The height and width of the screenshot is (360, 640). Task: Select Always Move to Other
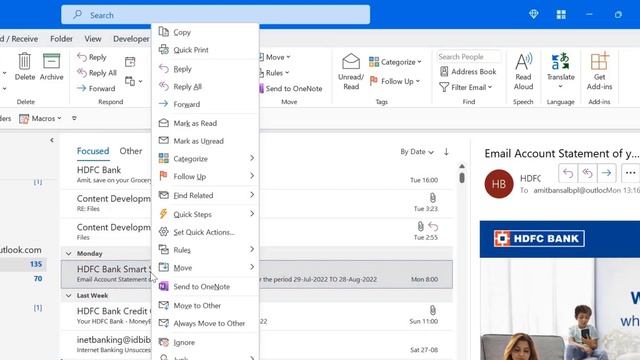point(205,323)
